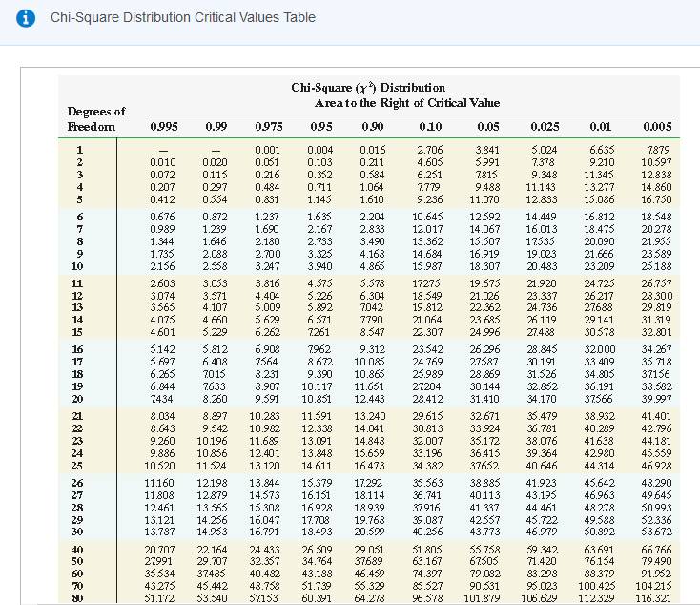Click the value 32.000 in row 16

(600, 349)
